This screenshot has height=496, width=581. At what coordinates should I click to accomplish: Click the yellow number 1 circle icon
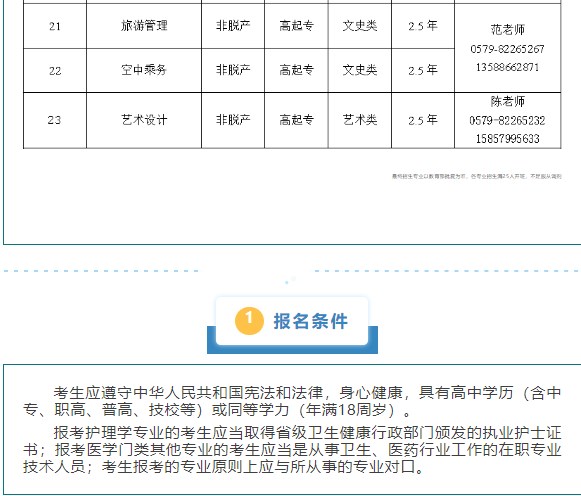(x=249, y=321)
